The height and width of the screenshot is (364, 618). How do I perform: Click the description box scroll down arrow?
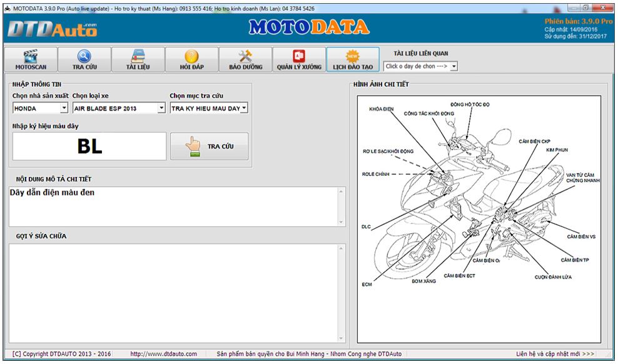(x=341, y=222)
